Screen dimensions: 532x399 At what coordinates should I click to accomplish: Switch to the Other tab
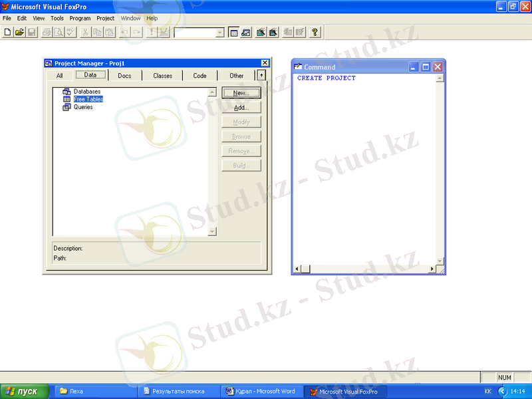click(x=237, y=76)
